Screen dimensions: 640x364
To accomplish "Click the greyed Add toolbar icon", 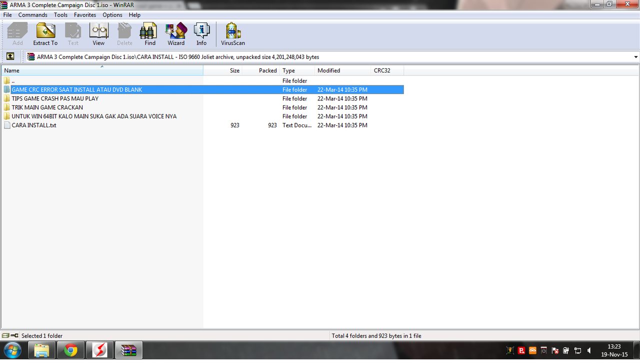I will [17, 34].
